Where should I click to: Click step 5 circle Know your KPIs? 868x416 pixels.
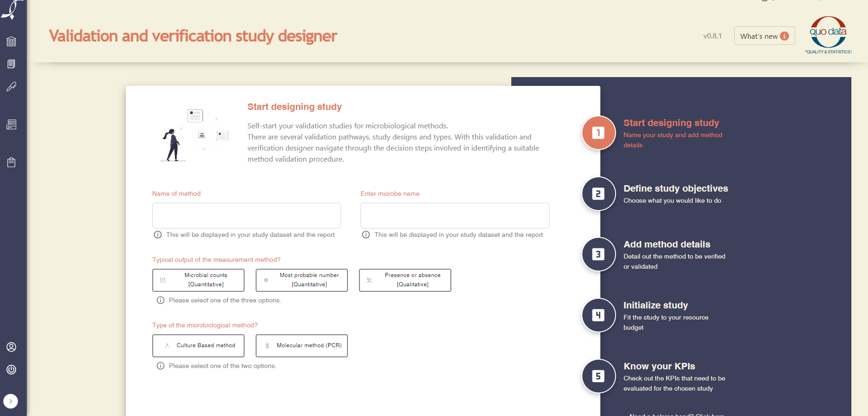click(599, 376)
